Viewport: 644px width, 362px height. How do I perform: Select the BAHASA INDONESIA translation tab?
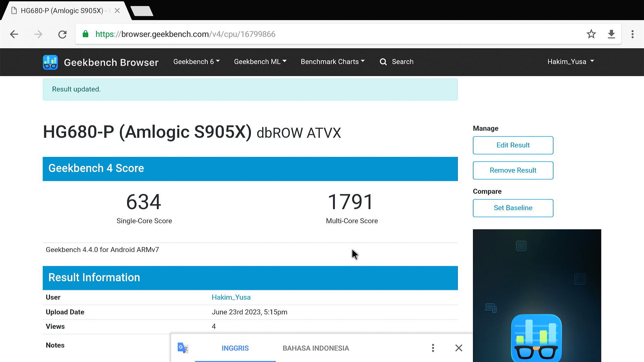tap(316, 348)
